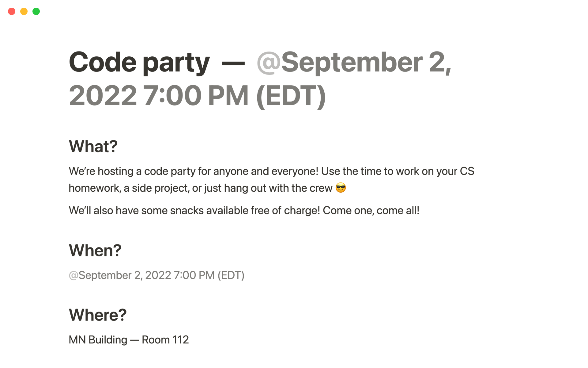Minimize the window using the yellow button
The width and height of the screenshot is (588, 368).
(24, 11)
